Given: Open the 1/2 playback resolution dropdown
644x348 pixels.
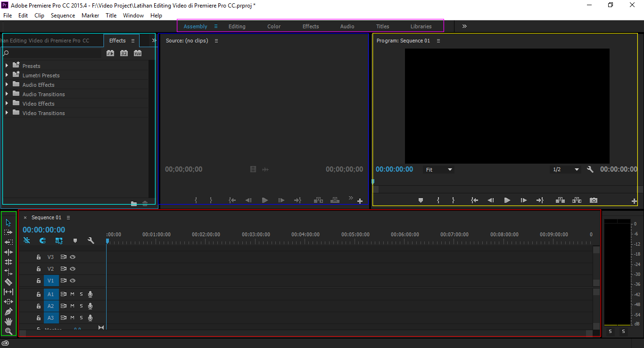Looking at the screenshot, I should point(566,169).
